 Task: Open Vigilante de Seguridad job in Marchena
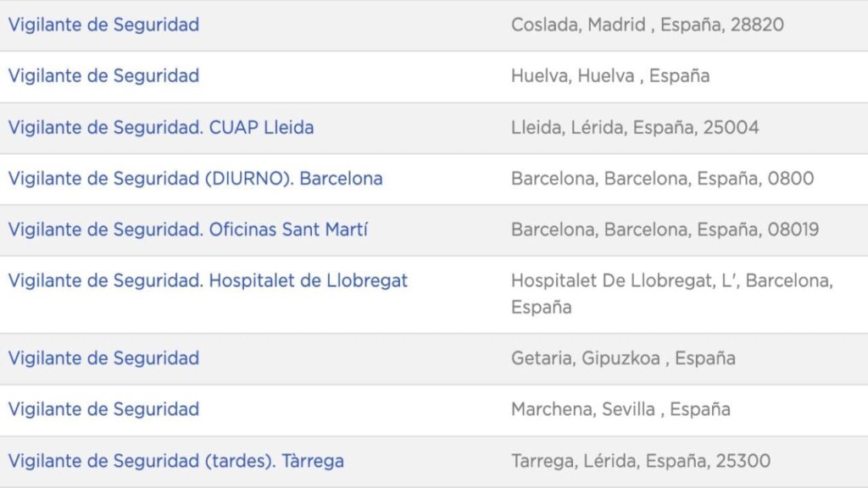pyautogui.click(x=103, y=409)
